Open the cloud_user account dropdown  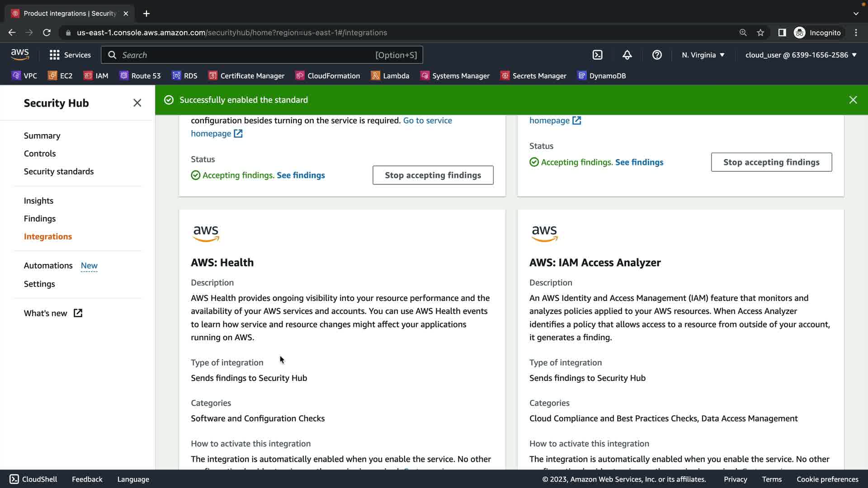[x=801, y=55]
